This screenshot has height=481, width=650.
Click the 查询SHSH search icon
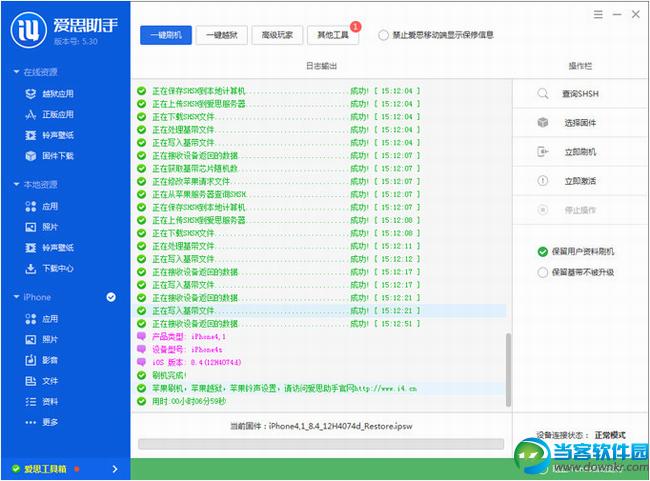[543, 93]
